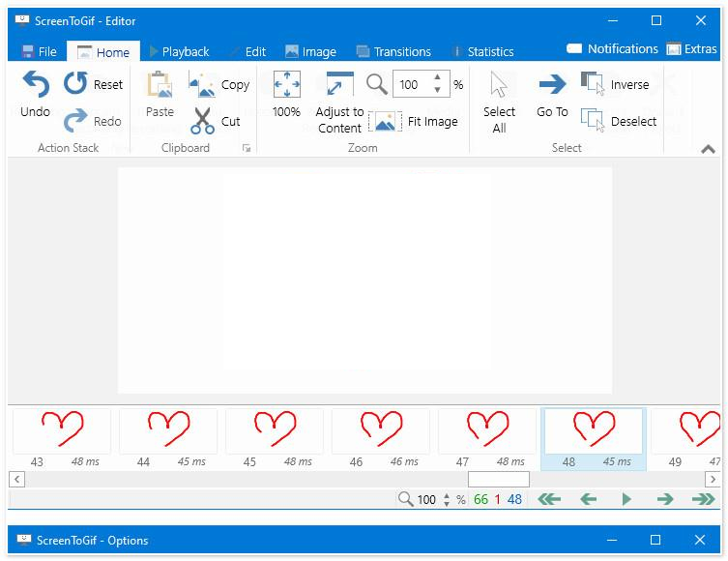Screen dimensions: 728x561
Task: Click the Select All cursor icon
Action: click(499, 84)
